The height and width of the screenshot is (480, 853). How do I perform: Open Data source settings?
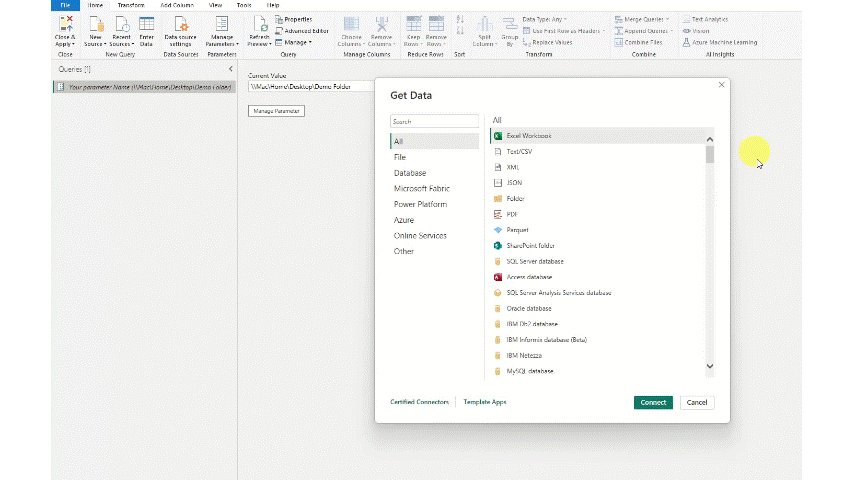(181, 30)
